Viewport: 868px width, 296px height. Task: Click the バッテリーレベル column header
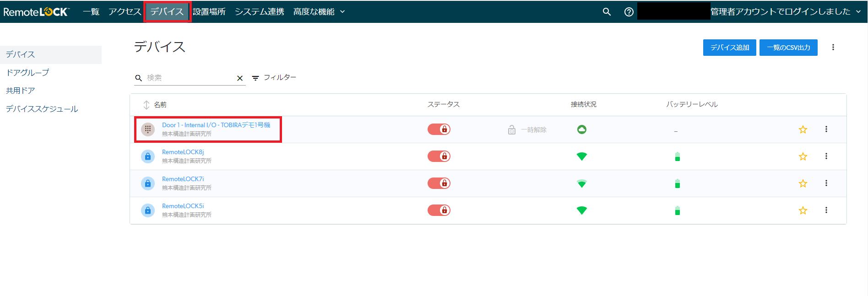tap(692, 104)
